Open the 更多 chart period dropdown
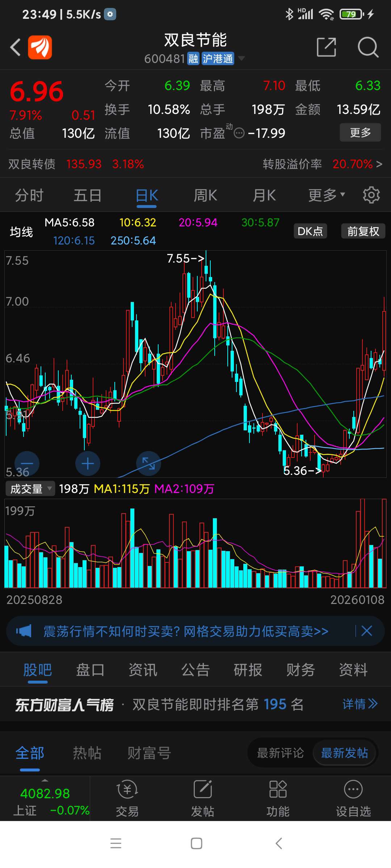 [x=327, y=195]
